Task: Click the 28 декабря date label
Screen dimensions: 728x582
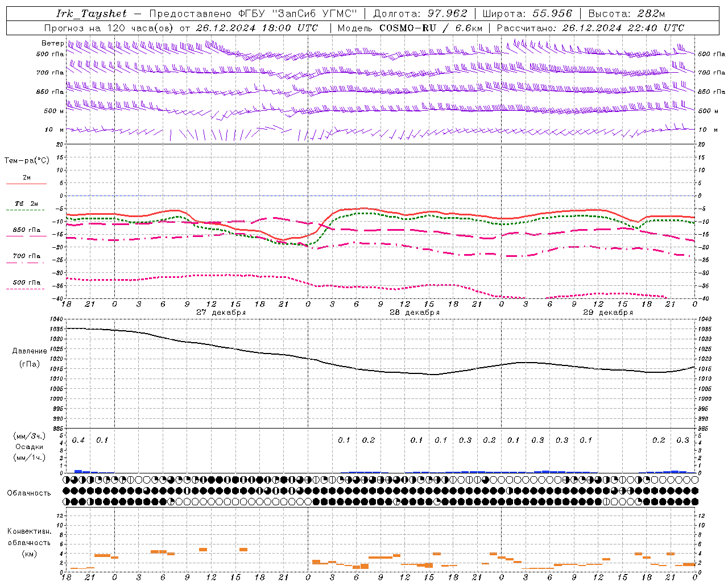Action: (x=415, y=313)
